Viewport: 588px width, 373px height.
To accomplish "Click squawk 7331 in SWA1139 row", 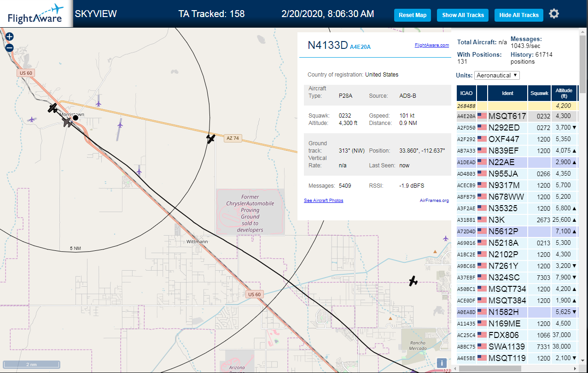I will pos(543,347).
